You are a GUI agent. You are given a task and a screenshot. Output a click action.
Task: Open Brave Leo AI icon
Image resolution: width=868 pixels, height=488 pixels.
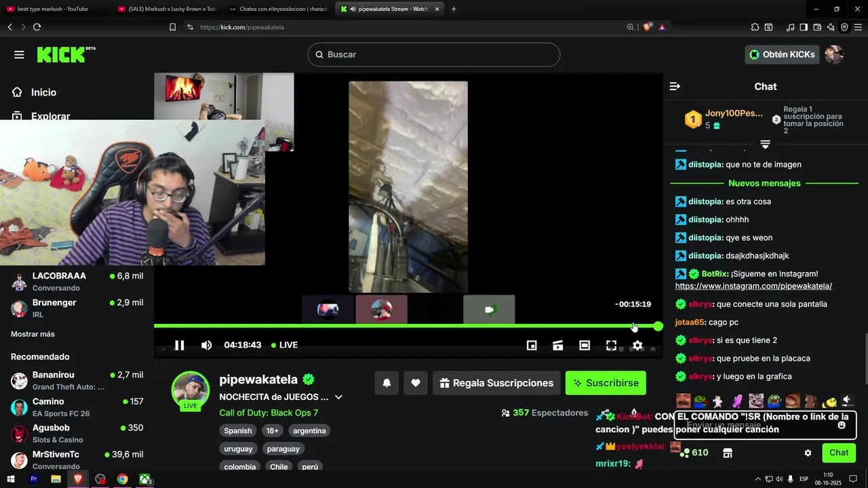point(831,27)
